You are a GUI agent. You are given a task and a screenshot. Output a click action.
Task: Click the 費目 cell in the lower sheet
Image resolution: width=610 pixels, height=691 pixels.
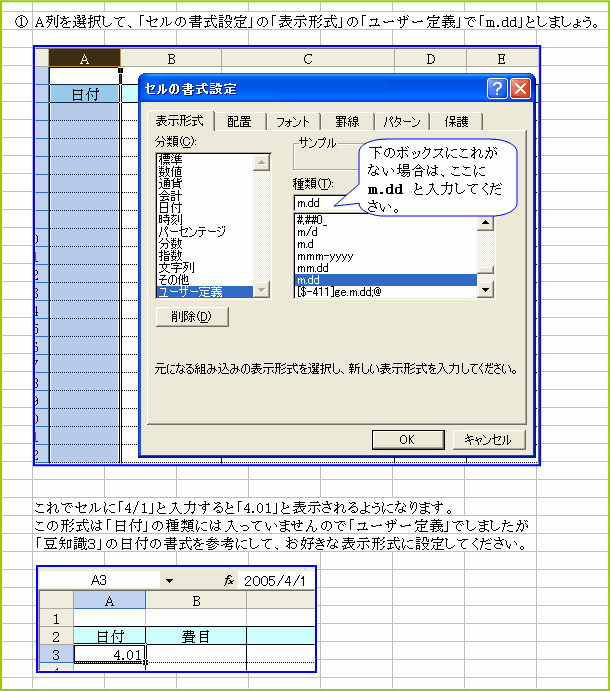click(196, 636)
